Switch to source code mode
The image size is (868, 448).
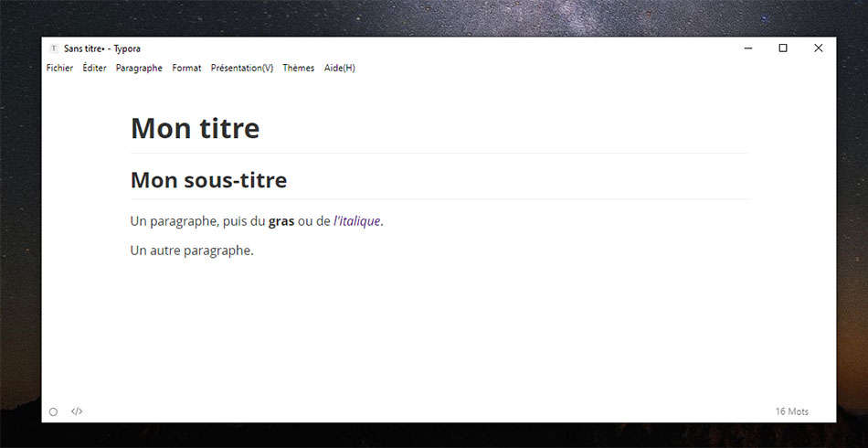click(x=77, y=411)
